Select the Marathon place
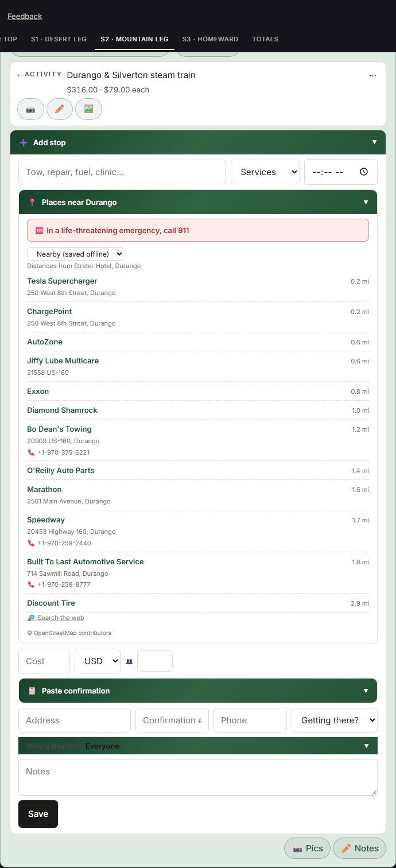The height and width of the screenshot is (868, 396). (x=44, y=489)
